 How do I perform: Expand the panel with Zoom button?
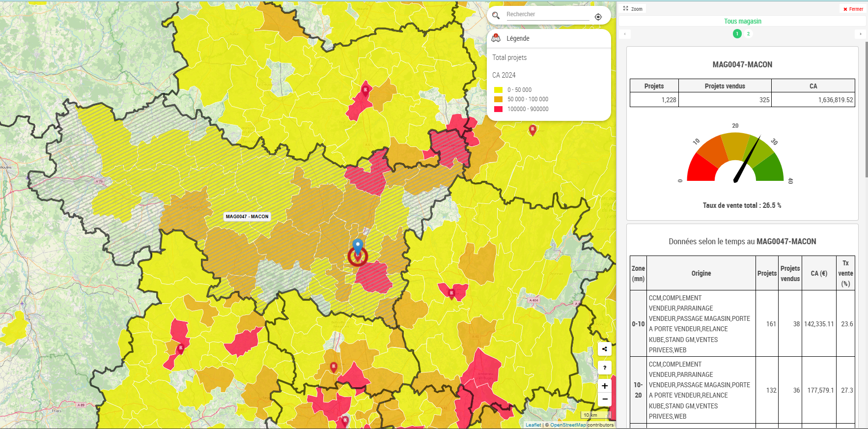tap(633, 9)
